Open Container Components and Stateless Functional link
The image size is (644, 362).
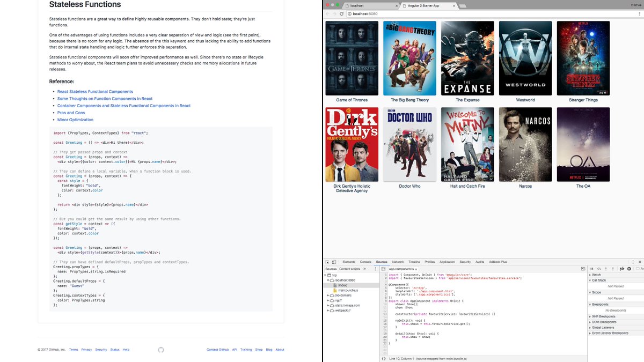click(x=124, y=106)
